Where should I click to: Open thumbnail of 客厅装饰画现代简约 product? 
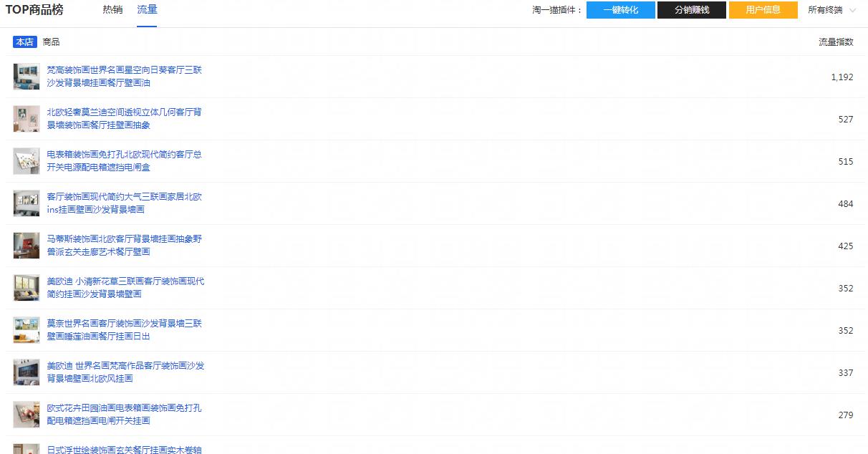tap(26, 203)
